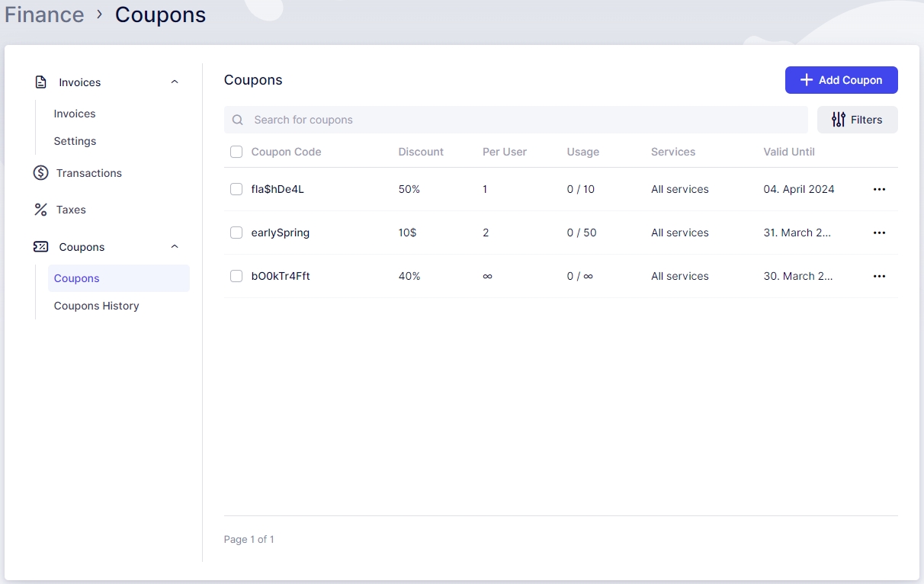Check the fla$hDe4L coupon checkbox

pyautogui.click(x=236, y=189)
